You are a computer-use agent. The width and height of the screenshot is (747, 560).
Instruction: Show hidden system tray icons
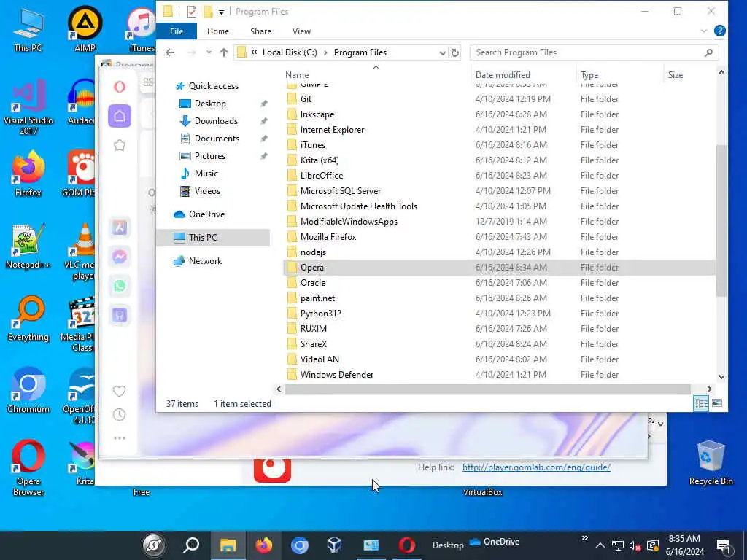[x=600, y=545]
